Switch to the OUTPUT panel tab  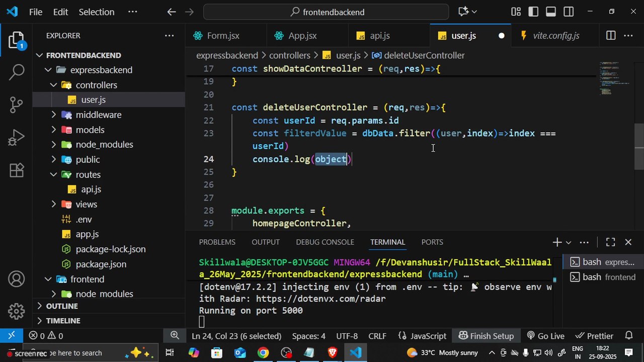(266, 242)
